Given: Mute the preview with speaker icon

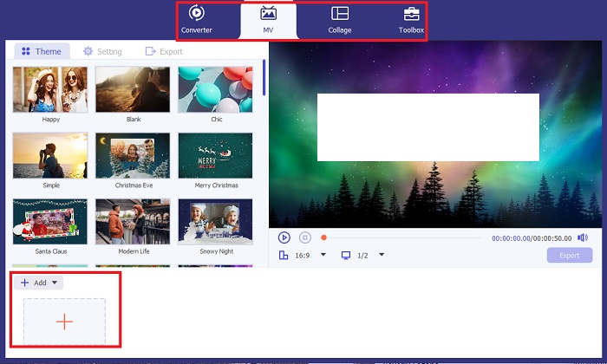Looking at the screenshot, I should click(x=583, y=237).
